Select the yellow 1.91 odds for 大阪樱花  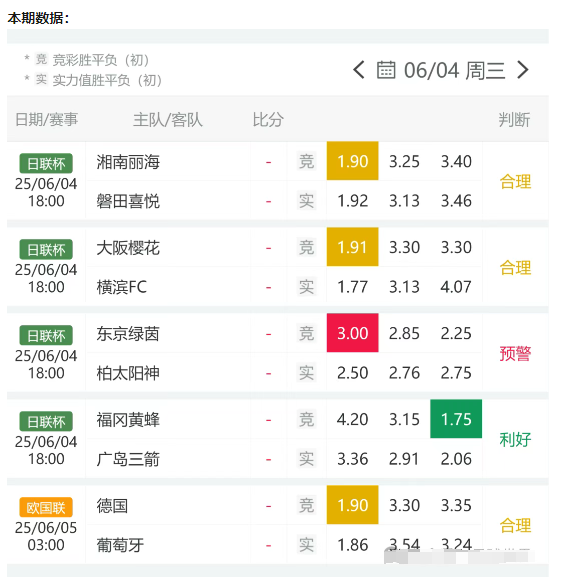352,247
